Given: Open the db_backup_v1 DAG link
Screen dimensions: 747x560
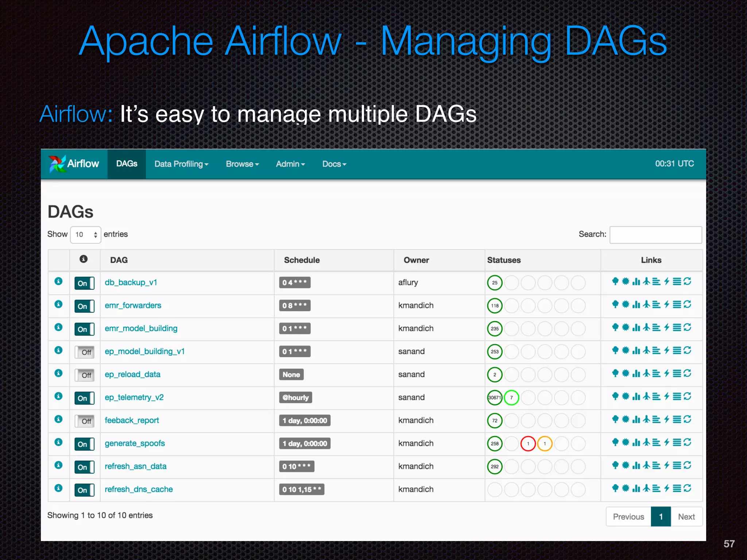Looking at the screenshot, I should click(131, 283).
